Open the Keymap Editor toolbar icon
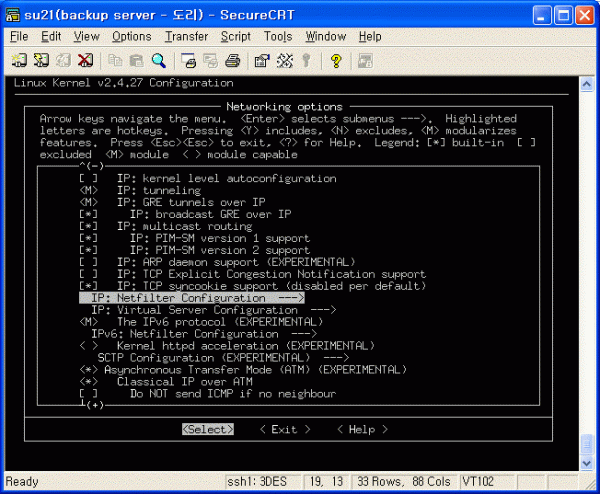 pos(284,60)
